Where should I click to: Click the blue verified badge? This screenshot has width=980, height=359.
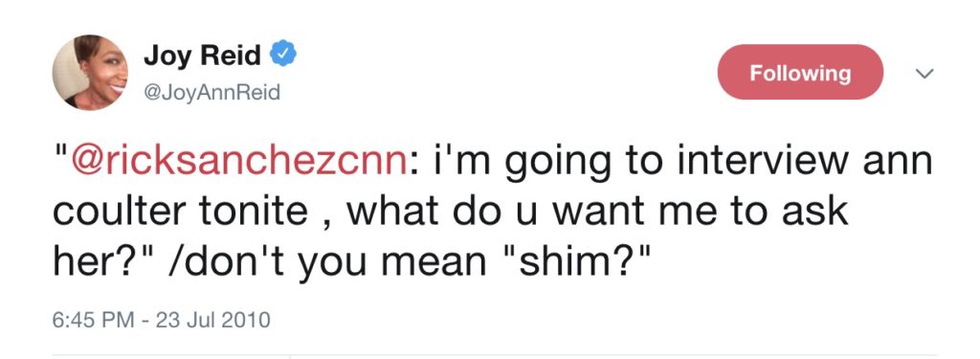point(283,54)
